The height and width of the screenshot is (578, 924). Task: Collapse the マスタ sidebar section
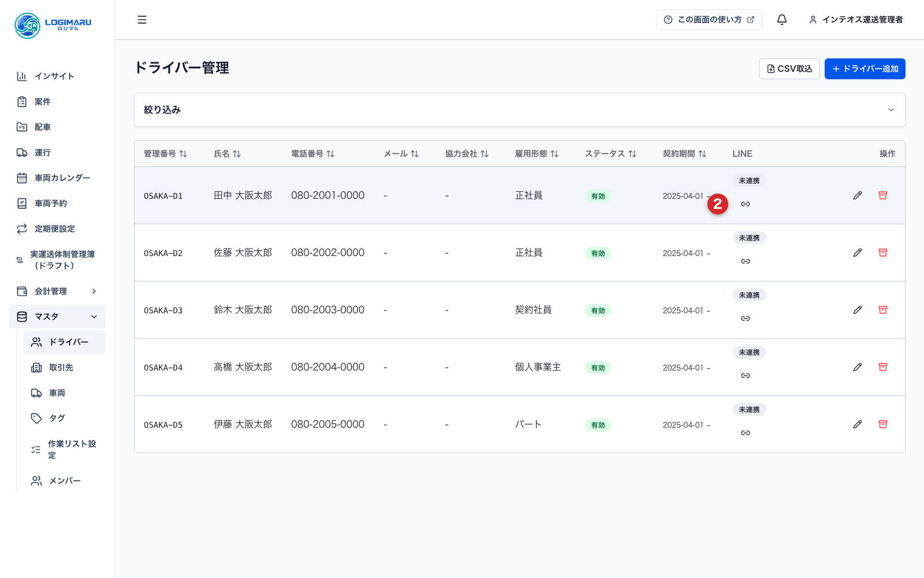57,317
